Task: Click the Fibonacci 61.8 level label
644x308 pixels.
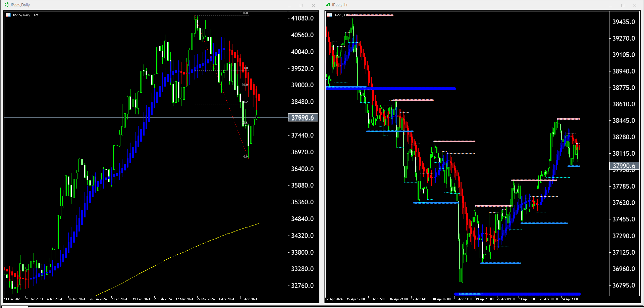Action: click(x=245, y=68)
